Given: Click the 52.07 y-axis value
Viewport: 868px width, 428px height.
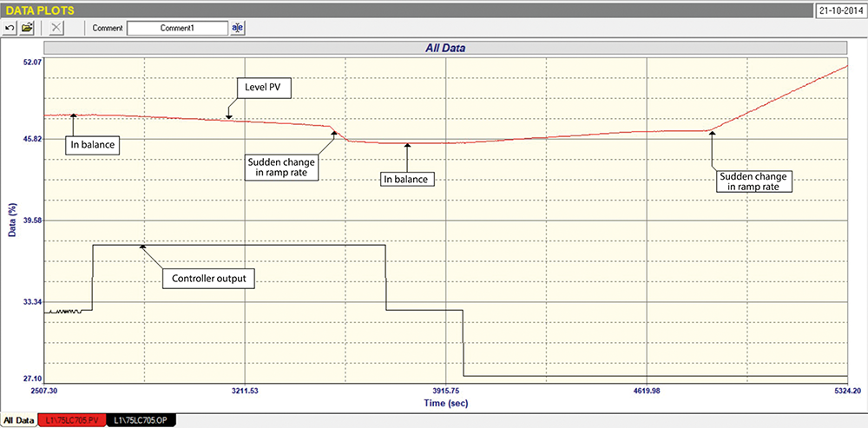Looking at the screenshot, I should (x=31, y=62).
